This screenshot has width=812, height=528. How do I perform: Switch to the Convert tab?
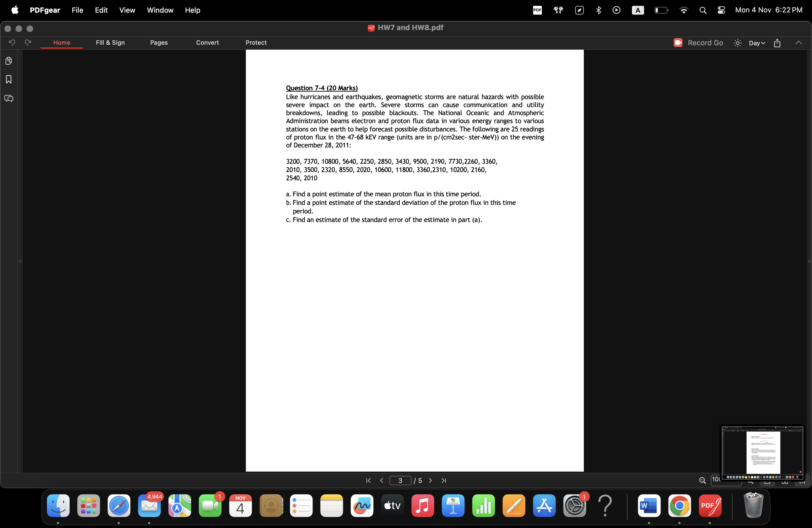(207, 42)
